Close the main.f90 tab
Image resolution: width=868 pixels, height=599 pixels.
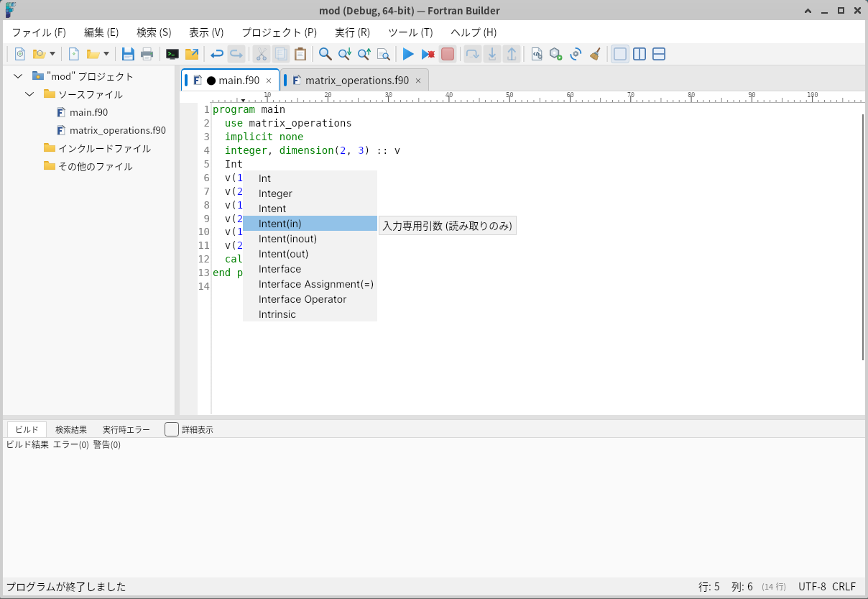(269, 81)
